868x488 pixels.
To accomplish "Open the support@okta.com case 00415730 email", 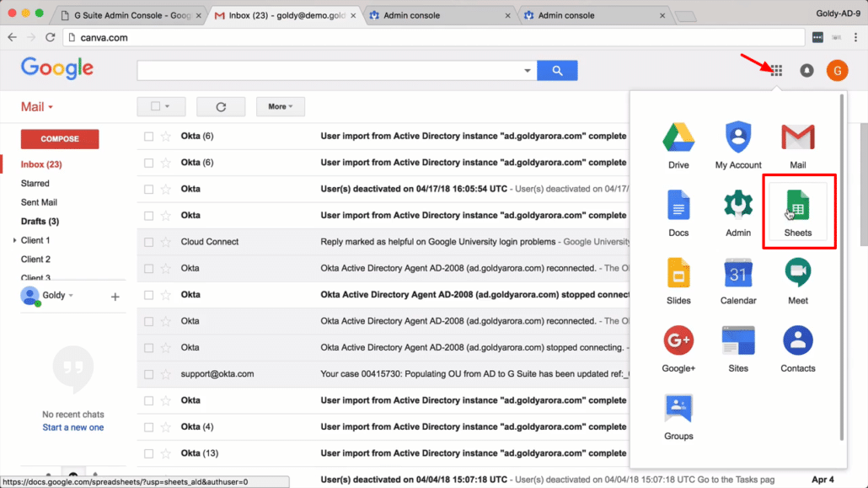I will [383, 374].
